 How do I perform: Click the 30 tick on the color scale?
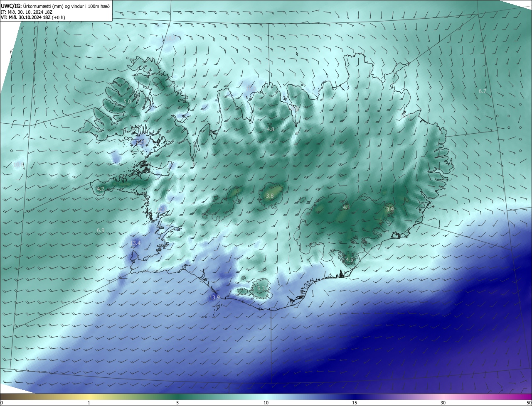443,403
